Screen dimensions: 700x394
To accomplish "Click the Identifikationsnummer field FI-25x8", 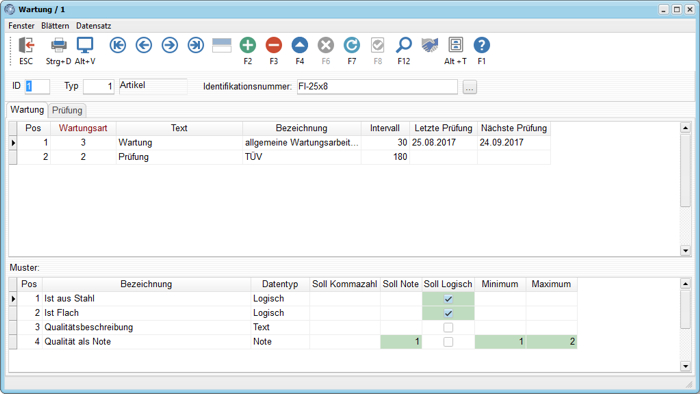I will pyautogui.click(x=377, y=87).
